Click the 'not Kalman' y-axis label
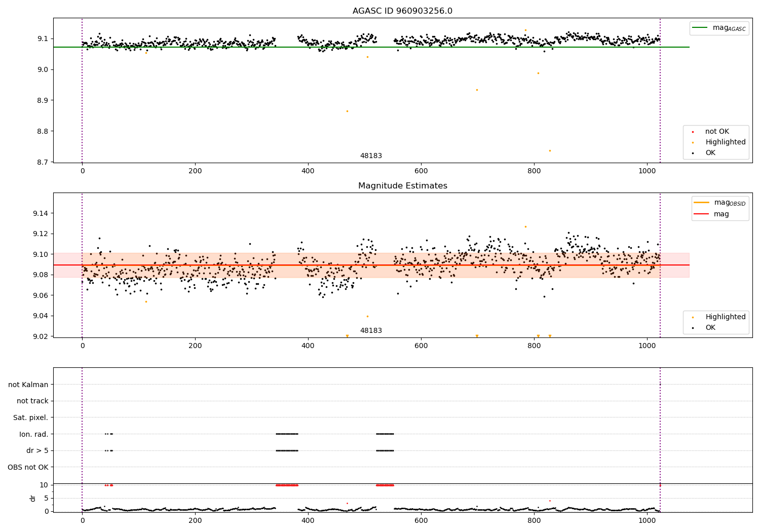The height and width of the screenshot is (532, 760). tap(28, 385)
